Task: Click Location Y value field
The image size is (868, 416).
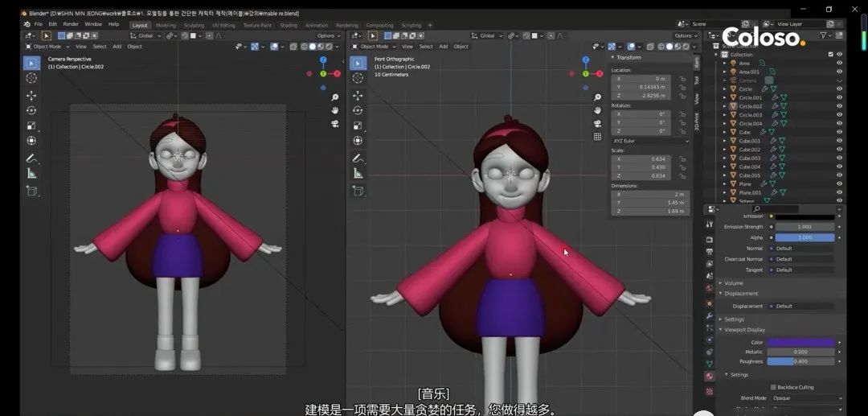Action: [641, 88]
